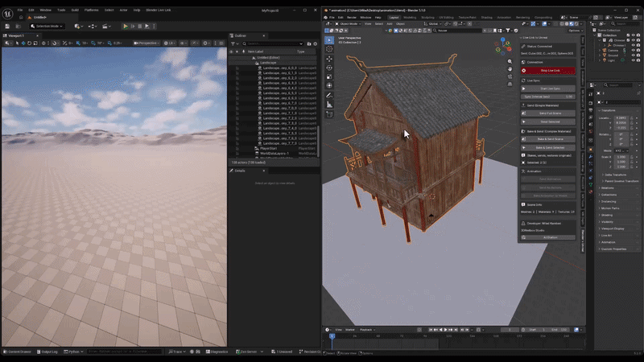This screenshot has width=644, height=362.
Task: Open Blender Object properties tab icon
Action: click(x=591, y=150)
